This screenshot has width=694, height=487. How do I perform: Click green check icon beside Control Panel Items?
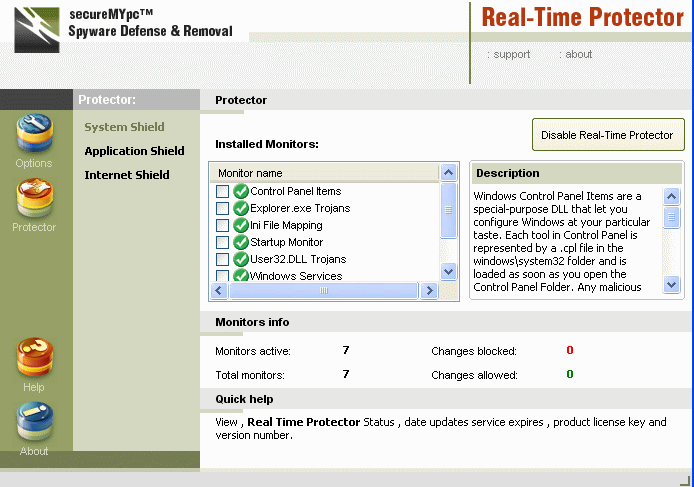(x=241, y=191)
